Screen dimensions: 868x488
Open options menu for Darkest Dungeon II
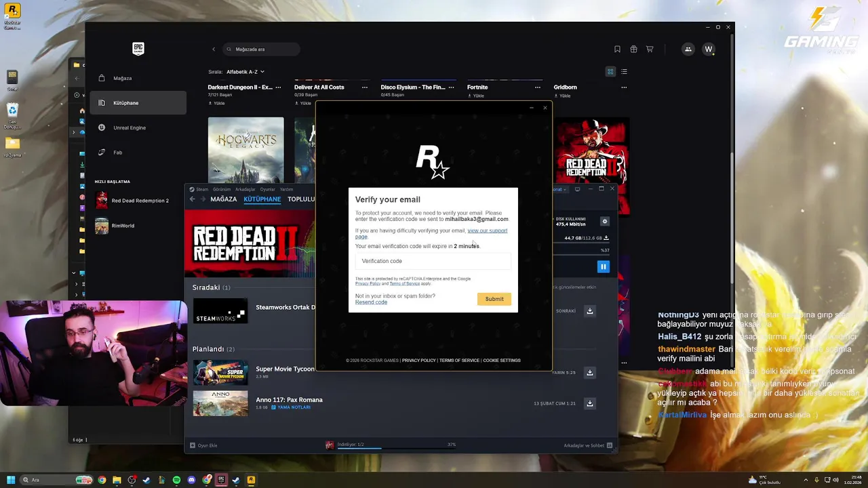click(278, 87)
